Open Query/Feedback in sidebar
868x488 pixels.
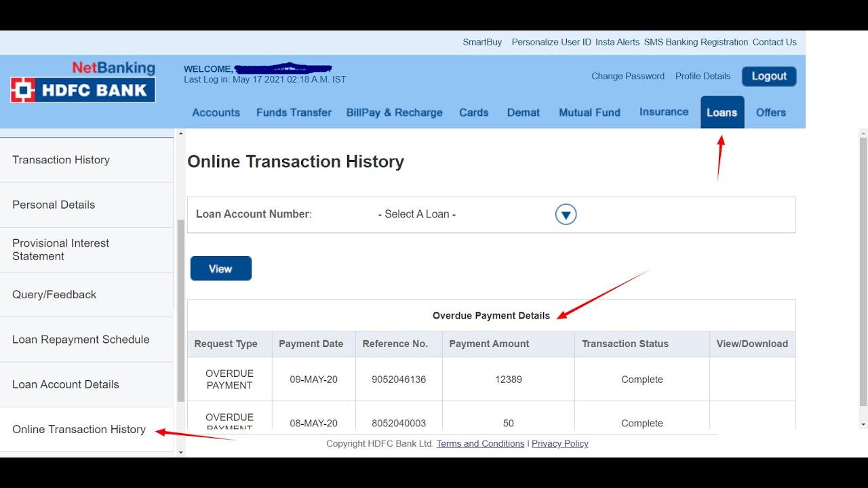point(87,294)
